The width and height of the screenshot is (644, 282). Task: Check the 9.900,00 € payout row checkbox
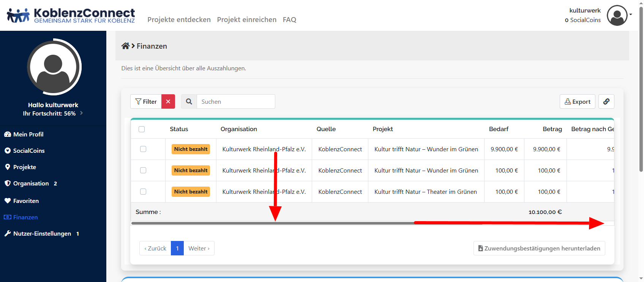coord(143,149)
